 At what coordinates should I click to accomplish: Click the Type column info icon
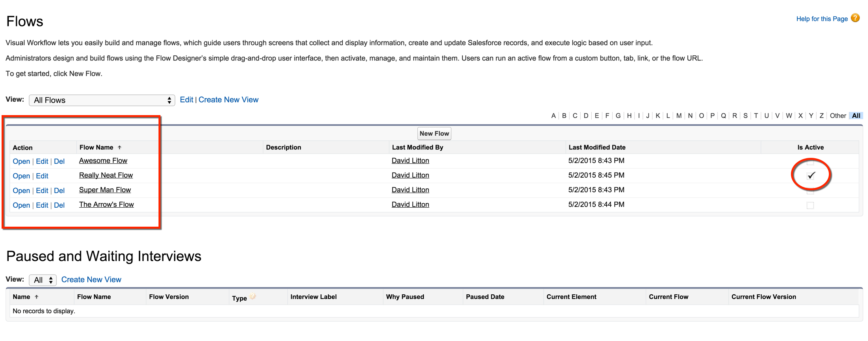(253, 296)
